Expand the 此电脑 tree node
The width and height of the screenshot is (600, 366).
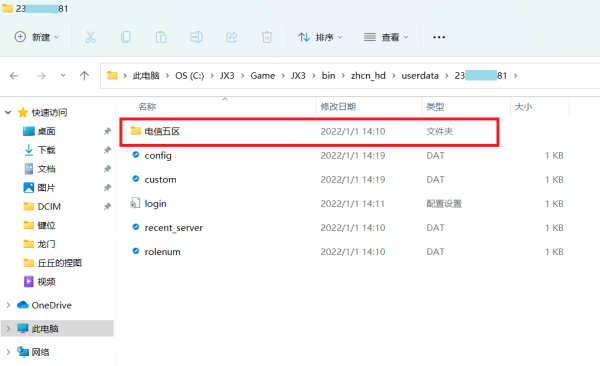[8, 328]
